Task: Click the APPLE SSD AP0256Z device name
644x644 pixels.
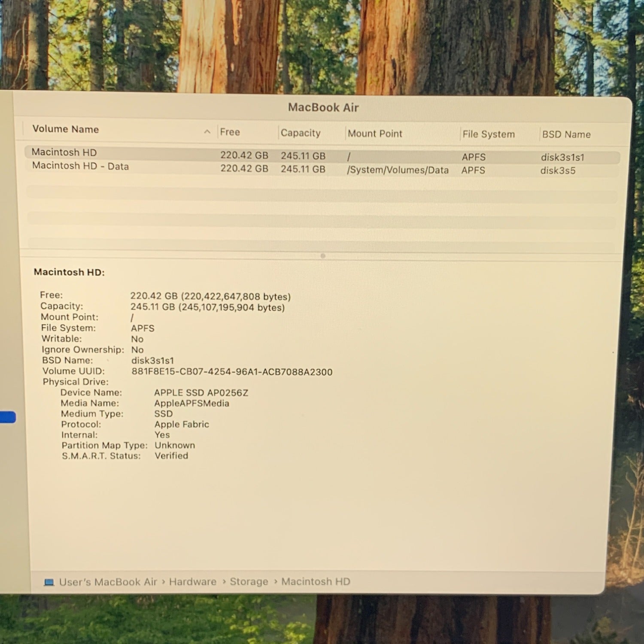Action: pos(201,393)
